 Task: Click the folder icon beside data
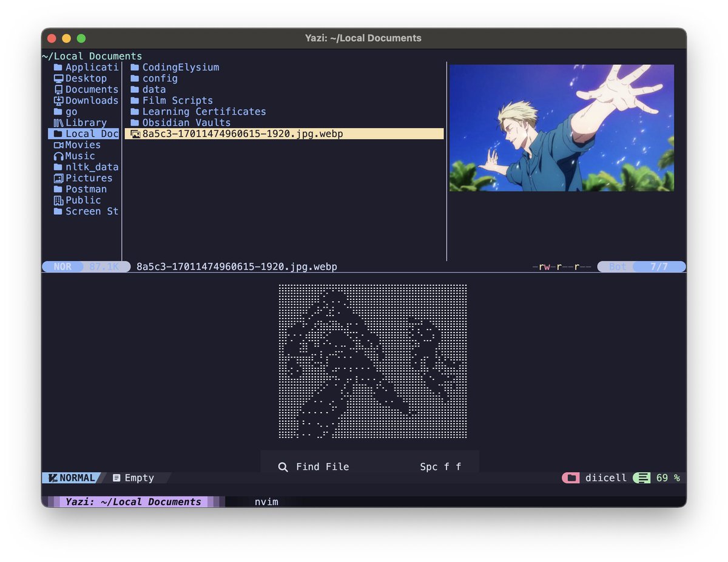coord(135,89)
